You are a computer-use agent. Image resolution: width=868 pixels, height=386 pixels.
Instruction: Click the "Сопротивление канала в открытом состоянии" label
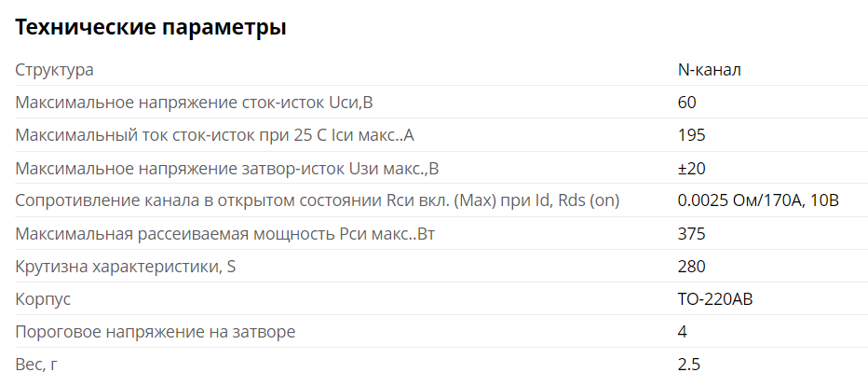318,201
